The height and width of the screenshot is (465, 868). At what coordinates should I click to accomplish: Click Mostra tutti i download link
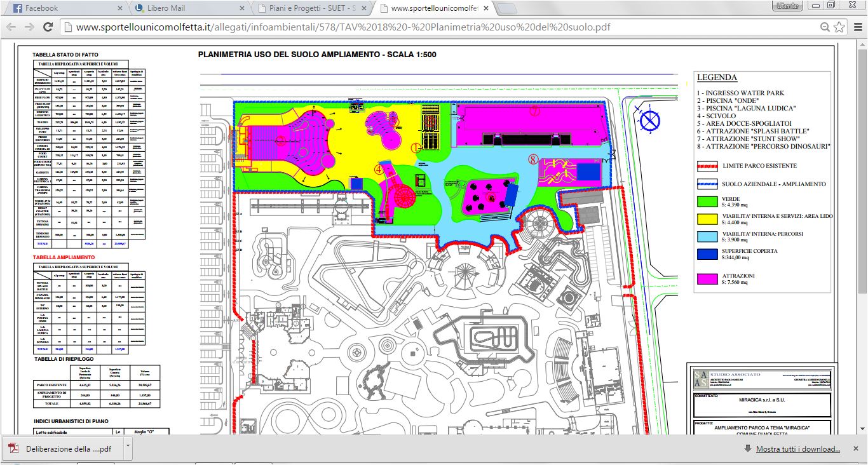(x=798, y=449)
